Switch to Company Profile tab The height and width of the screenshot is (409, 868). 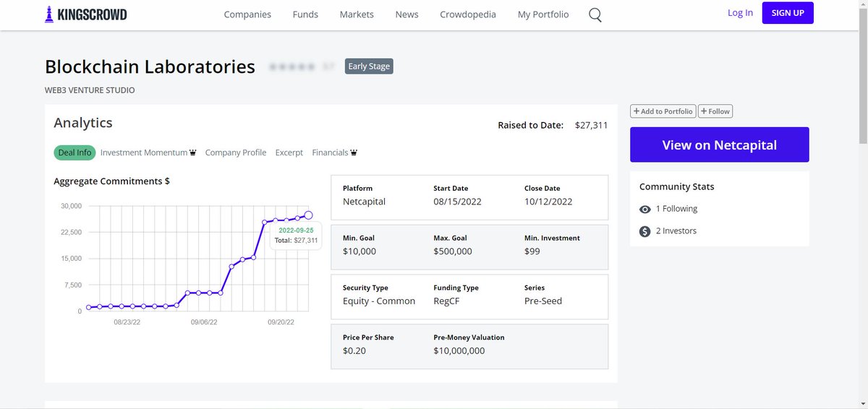pos(236,152)
